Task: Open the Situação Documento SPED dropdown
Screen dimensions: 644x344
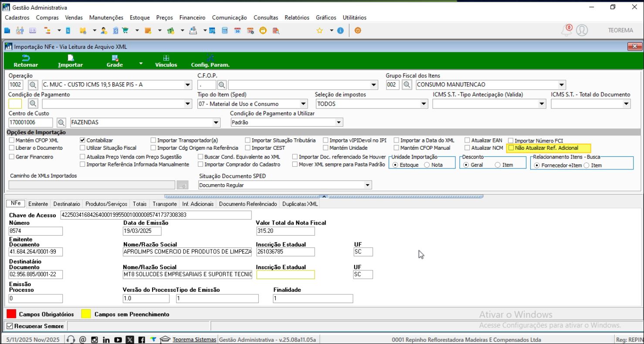Action: pos(367,185)
